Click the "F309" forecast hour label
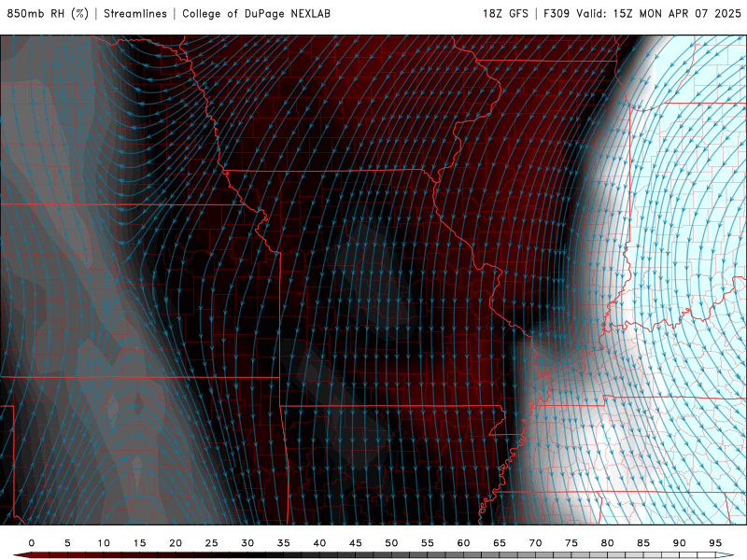Image resolution: width=747 pixels, height=560 pixels. click(x=557, y=13)
